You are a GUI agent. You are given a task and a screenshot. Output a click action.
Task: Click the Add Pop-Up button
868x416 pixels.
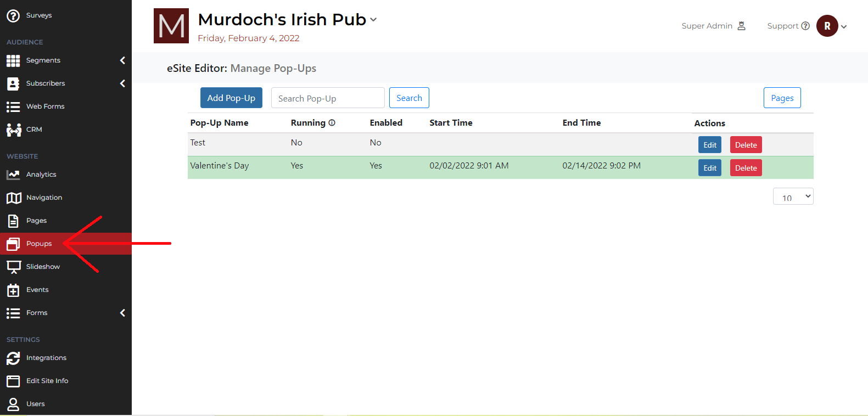(231, 98)
